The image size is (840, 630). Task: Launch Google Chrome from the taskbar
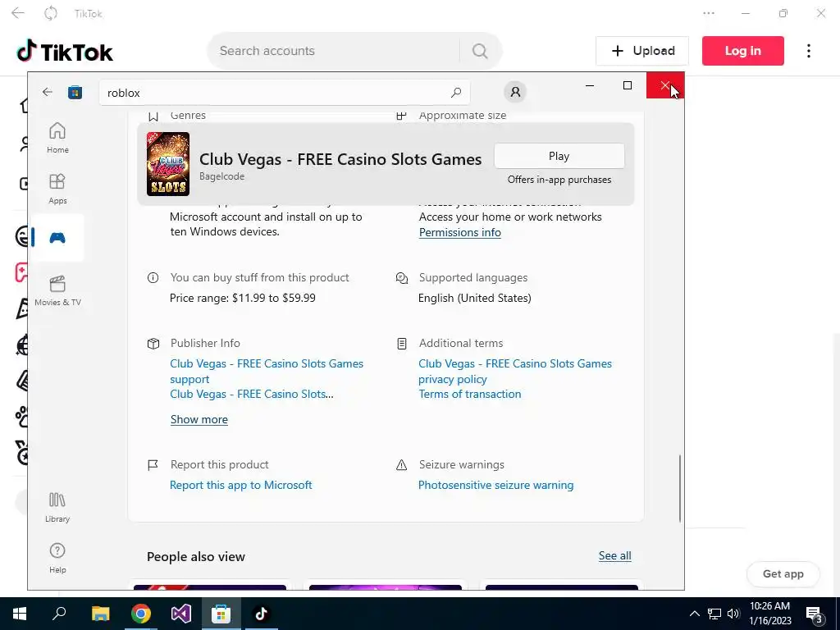140,614
